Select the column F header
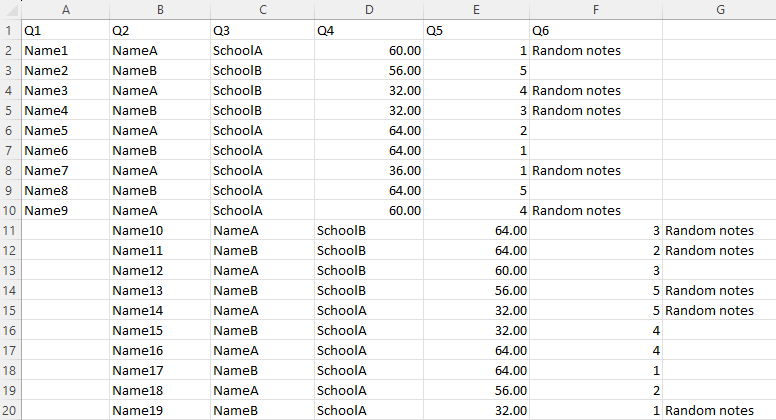The width and height of the screenshot is (776, 420). [x=596, y=10]
